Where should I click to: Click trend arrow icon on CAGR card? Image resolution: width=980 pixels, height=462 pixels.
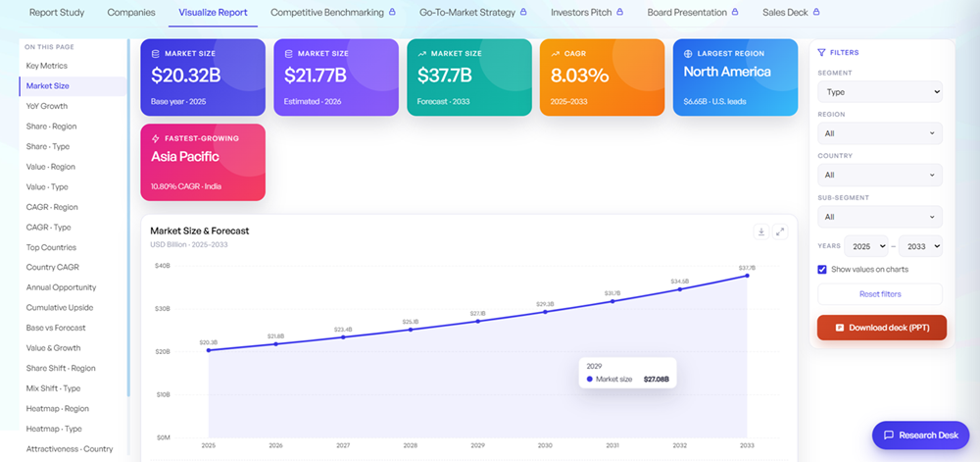555,54
